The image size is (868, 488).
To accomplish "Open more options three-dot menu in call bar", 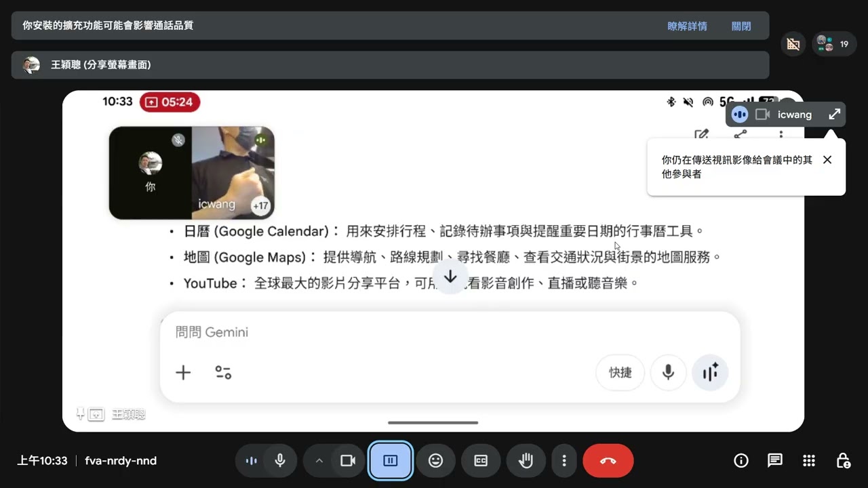I will tap(564, 461).
